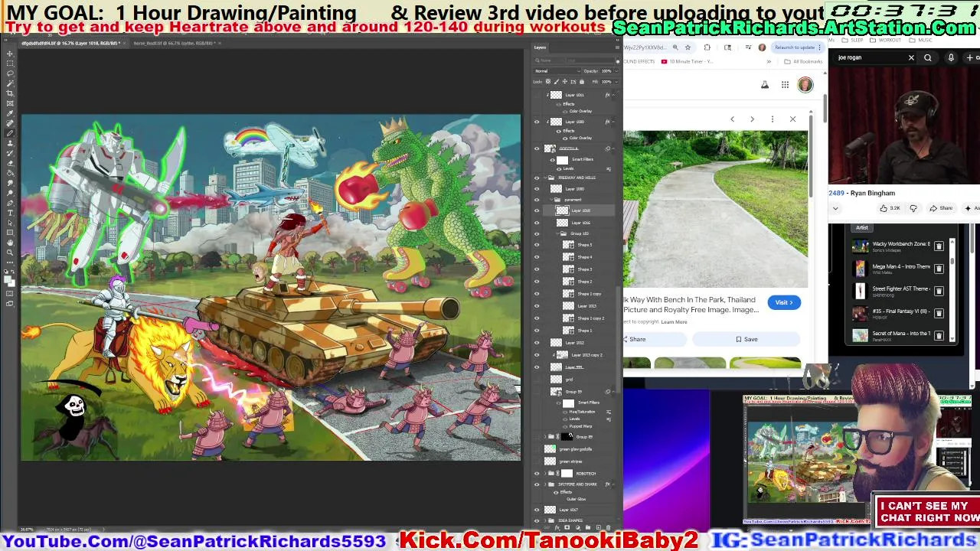This screenshot has width=980, height=551.
Task: Click the Learn More link
Action: coord(675,321)
